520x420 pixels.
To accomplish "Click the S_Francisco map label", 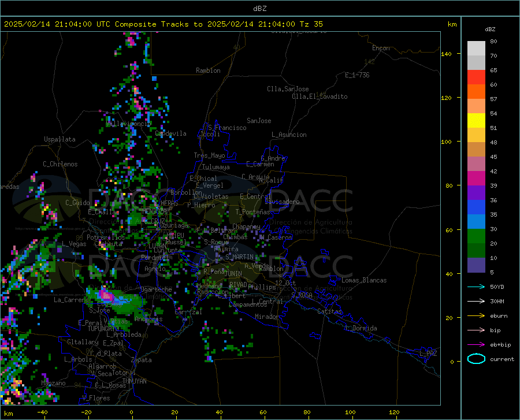I will coord(227,128).
